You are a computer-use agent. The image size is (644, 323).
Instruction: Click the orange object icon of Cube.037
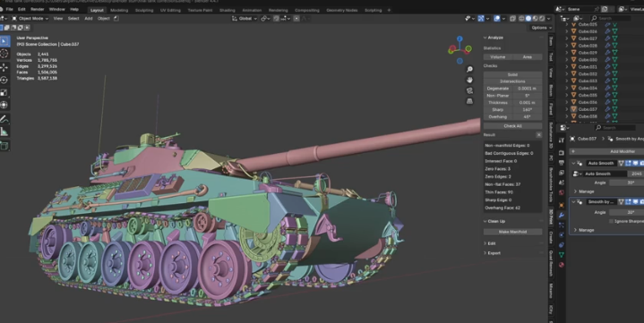coord(574,109)
